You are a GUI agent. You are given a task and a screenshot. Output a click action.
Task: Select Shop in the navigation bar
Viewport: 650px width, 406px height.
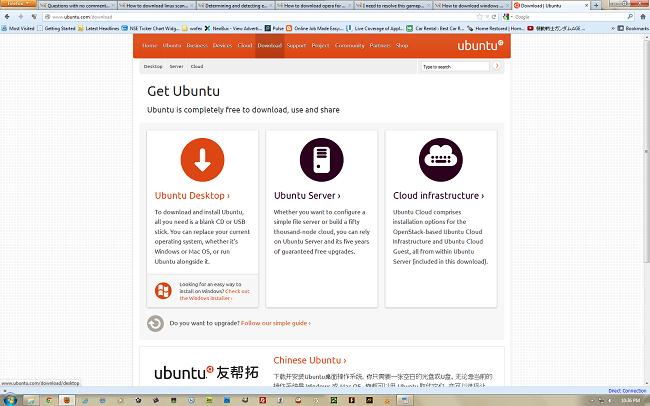click(402, 46)
